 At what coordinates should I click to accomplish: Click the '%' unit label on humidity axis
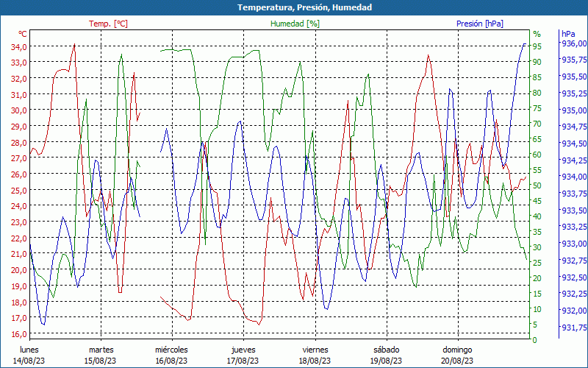(537, 34)
